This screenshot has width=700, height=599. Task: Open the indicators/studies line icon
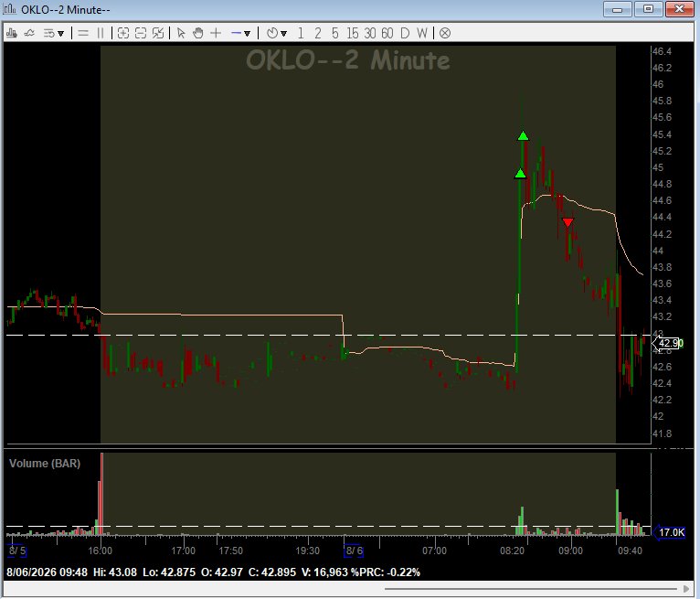pos(29,33)
